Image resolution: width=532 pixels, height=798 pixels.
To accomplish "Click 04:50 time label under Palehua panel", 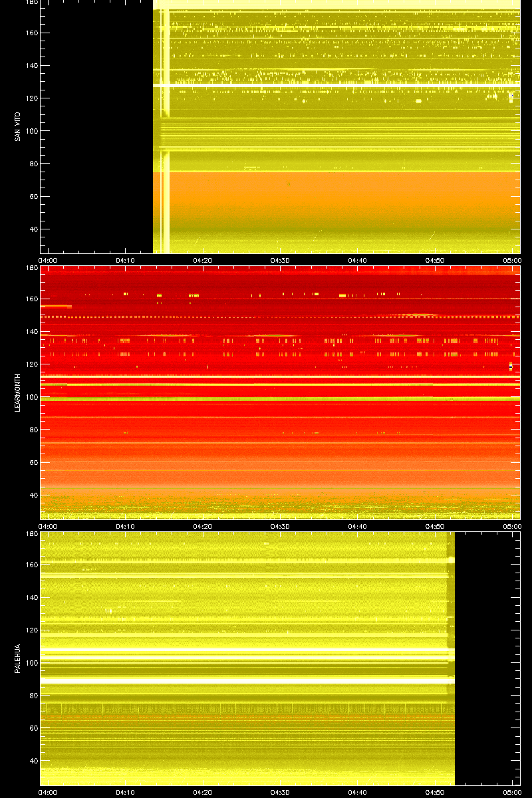I will click(435, 792).
